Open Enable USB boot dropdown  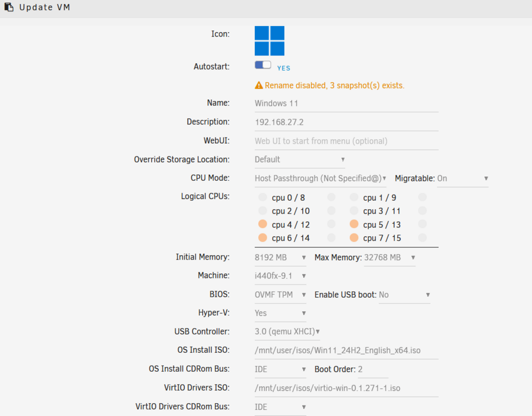pos(404,295)
